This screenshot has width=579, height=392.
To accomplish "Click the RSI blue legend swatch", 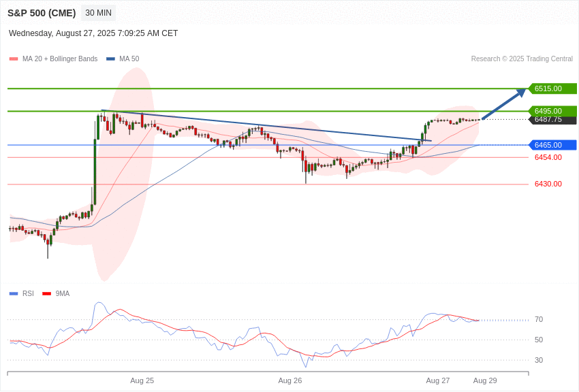I will point(14,293).
